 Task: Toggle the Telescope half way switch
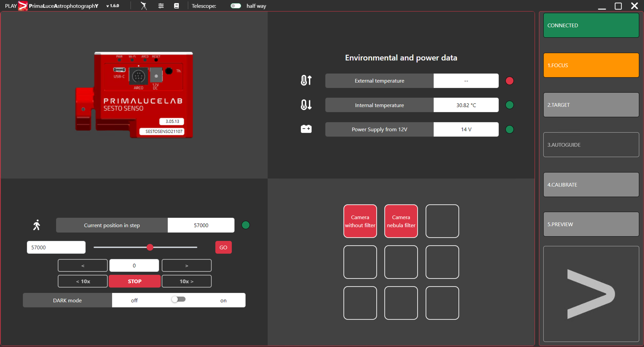[236, 6]
